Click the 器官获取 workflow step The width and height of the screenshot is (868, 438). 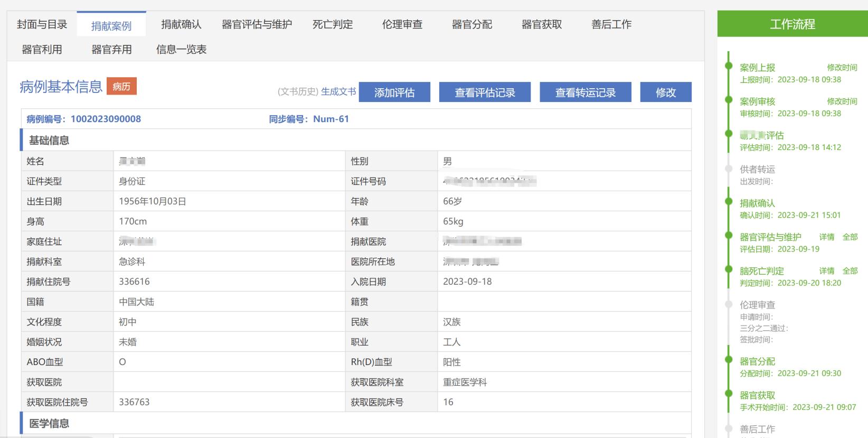(757, 396)
